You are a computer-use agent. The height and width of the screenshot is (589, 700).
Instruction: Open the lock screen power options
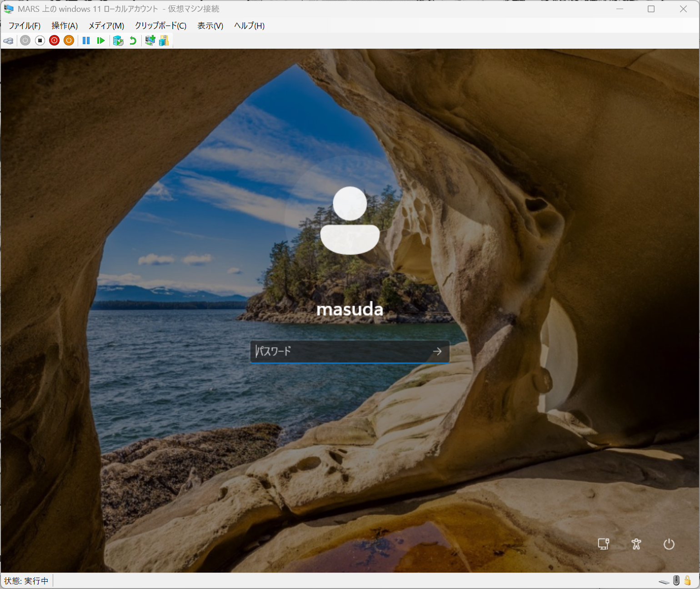[x=669, y=544]
